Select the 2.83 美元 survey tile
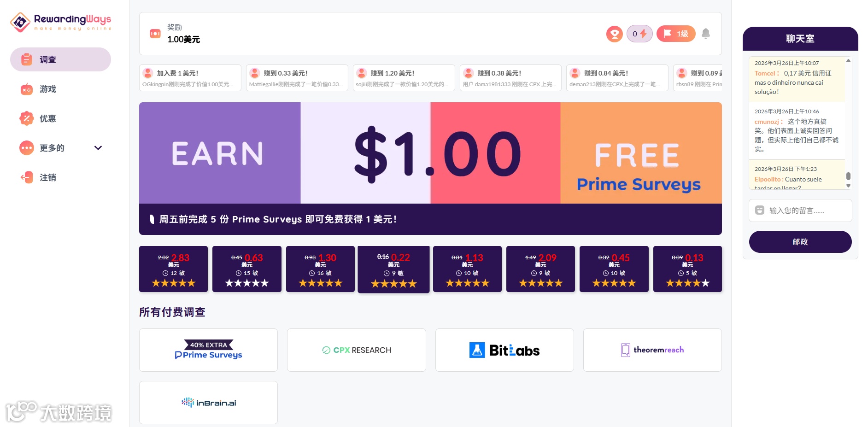 (173, 269)
